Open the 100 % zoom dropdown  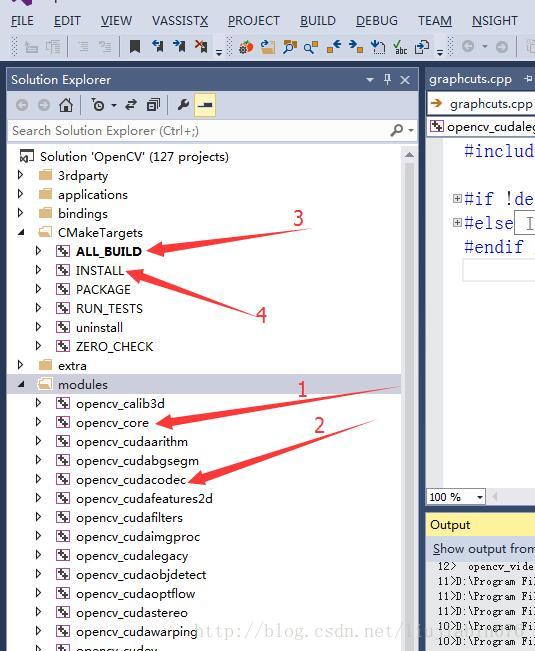480,497
